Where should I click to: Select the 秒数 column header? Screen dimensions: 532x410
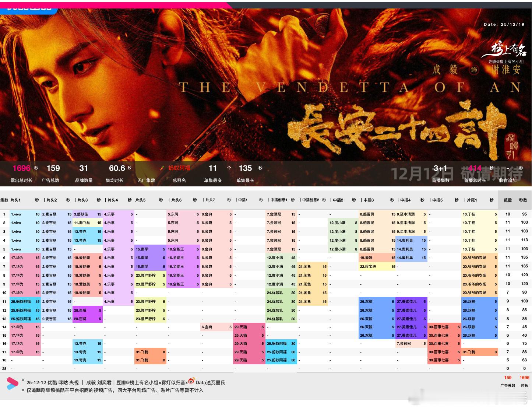click(523, 200)
